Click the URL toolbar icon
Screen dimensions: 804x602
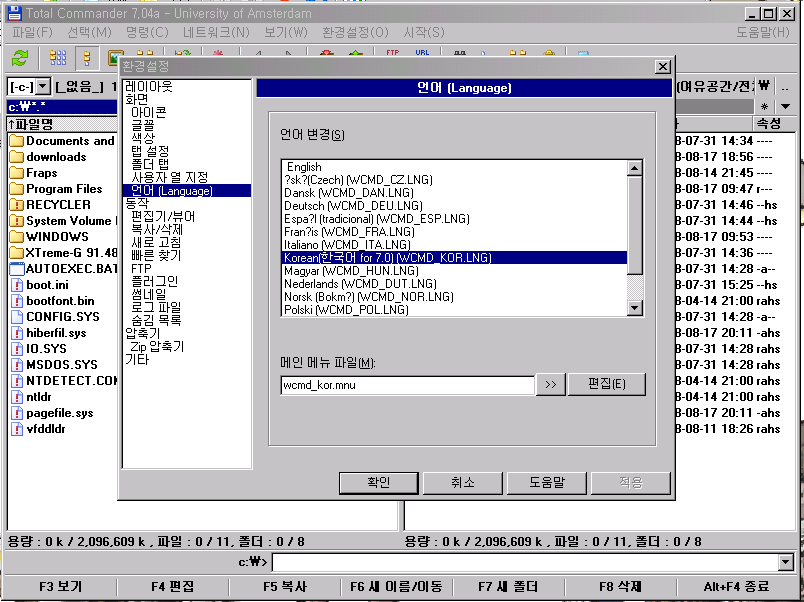[422, 52]
